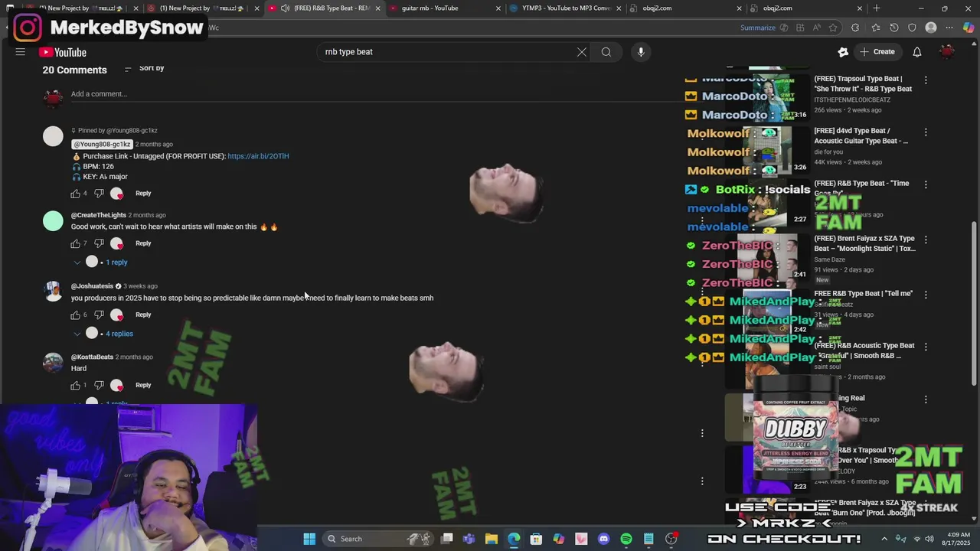Open the air.bi/2OTlH purchase link

pyautogui.click(x=258, y=156)
